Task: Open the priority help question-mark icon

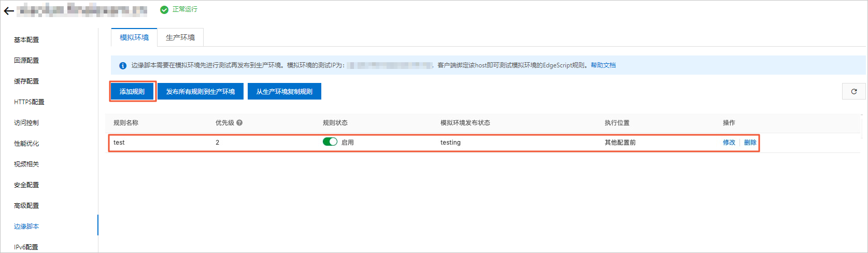Action: click(x=239, y=123)
